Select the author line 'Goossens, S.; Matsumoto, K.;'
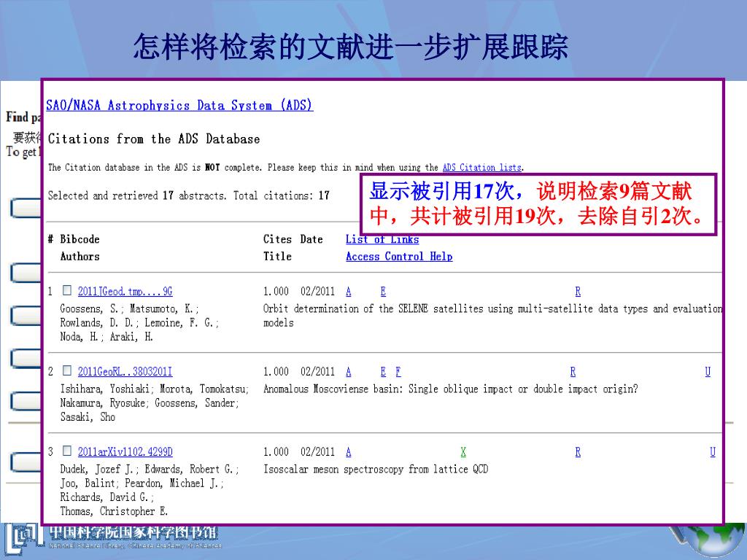This screenshot has width=747, height=560. click(130, 308)
